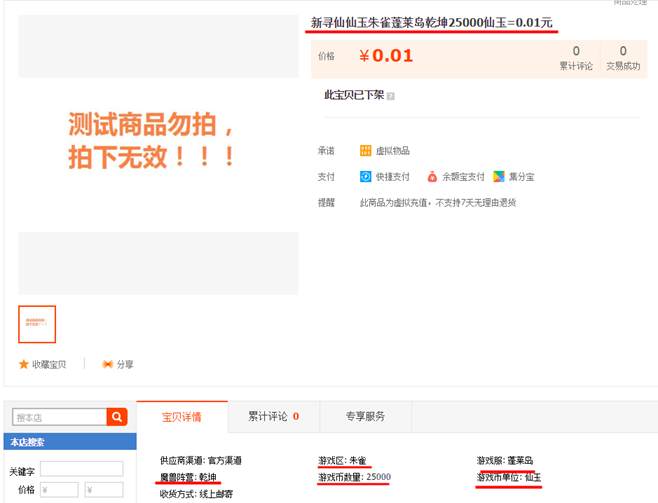Click the 虚拟物品 virtual goods icon
This screenshot has width=658, height=503.
(x=366, y=151)
